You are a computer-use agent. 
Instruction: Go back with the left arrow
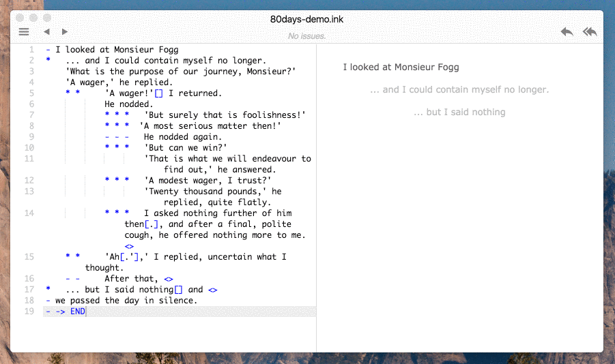tap(46, 32)
